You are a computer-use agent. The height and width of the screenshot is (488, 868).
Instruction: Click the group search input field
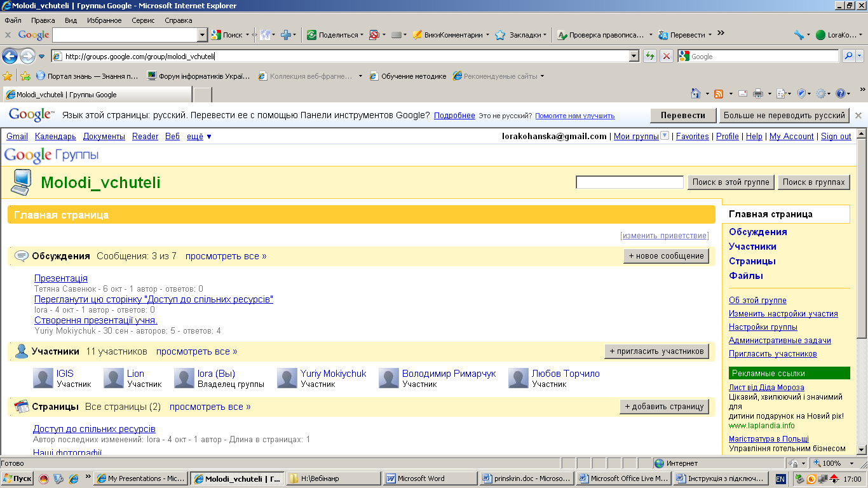pyautogui.click(x=630, y=182)
